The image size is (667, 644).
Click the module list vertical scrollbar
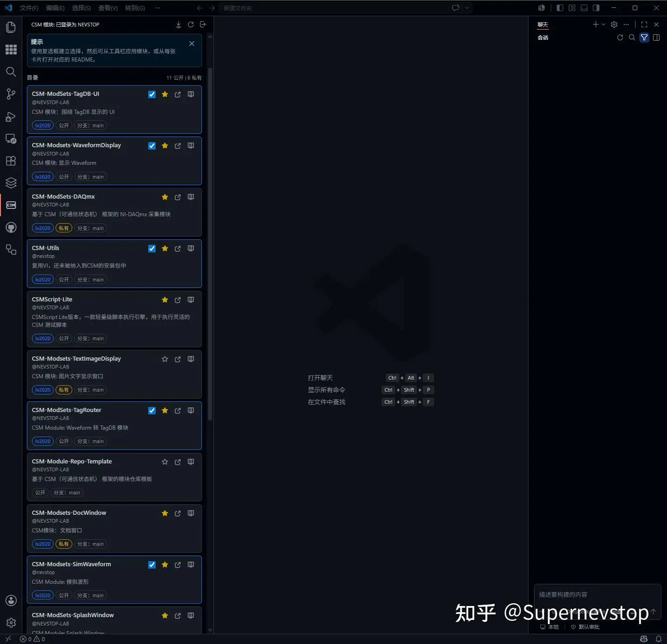coord(210,243)
